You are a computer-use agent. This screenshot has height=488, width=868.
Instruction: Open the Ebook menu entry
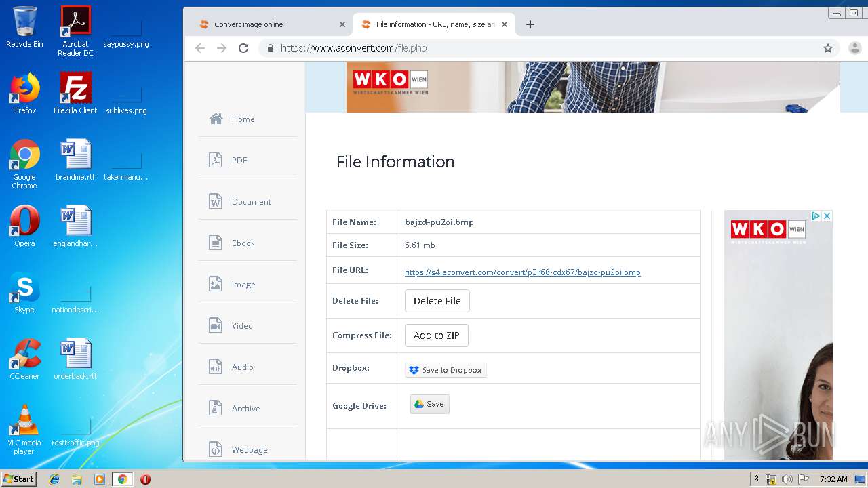pyautogui.click(x=243, y=243)
